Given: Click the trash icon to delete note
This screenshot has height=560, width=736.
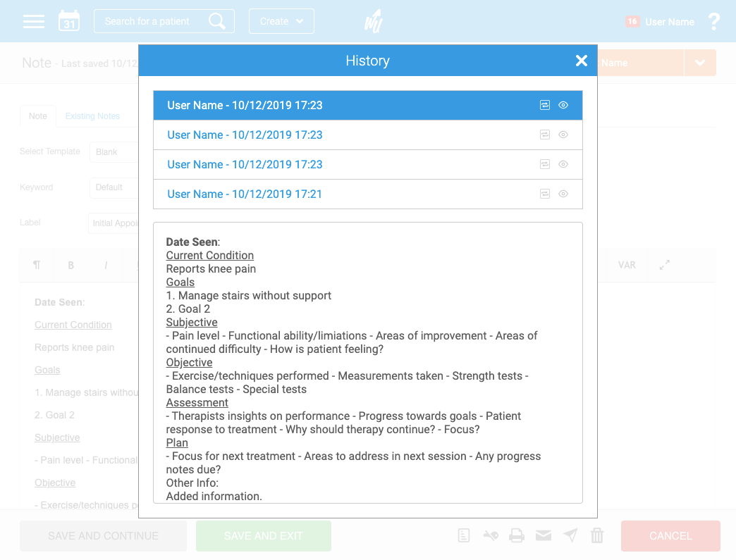Looking at the screenshot, I should [597, 536].
